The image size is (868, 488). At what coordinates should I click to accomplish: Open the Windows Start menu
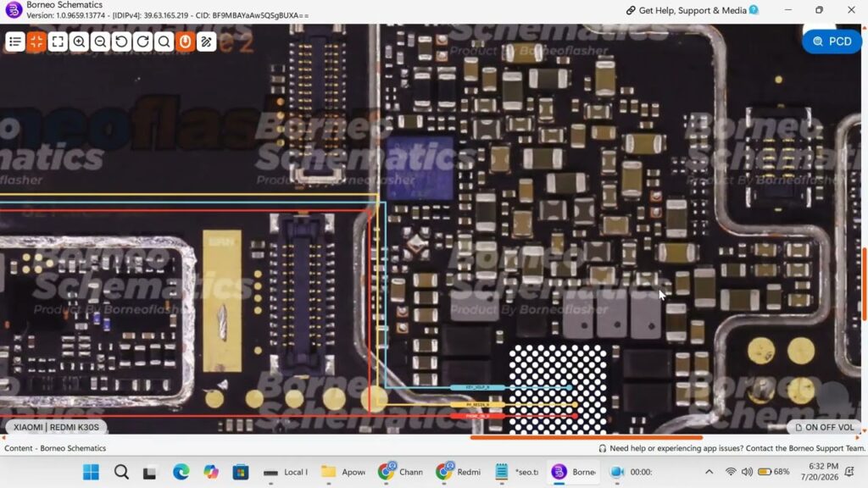[91, 472]
